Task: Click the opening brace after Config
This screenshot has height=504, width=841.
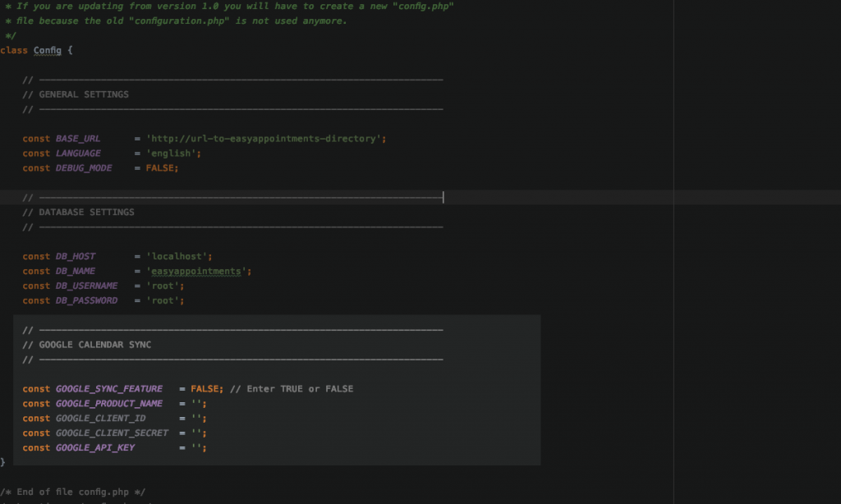Action: click(x=70, y=50)
